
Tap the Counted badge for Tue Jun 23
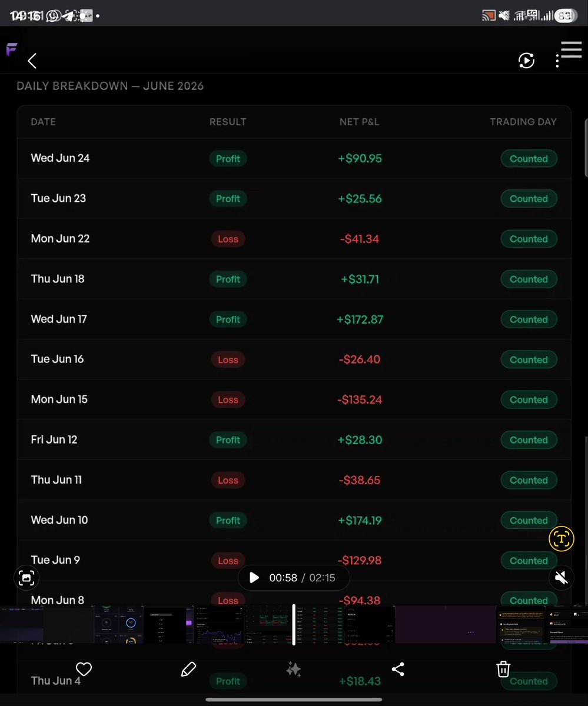(x=529, y=199)
